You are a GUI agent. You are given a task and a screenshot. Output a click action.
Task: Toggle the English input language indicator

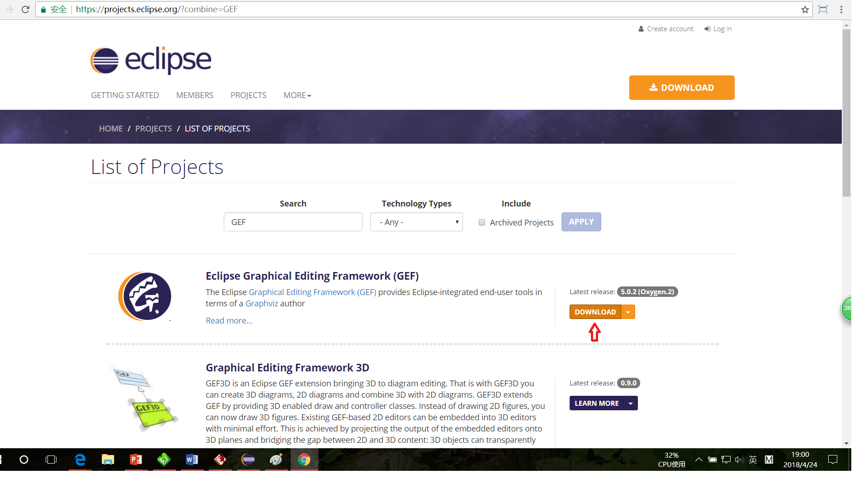coord(753,460)
